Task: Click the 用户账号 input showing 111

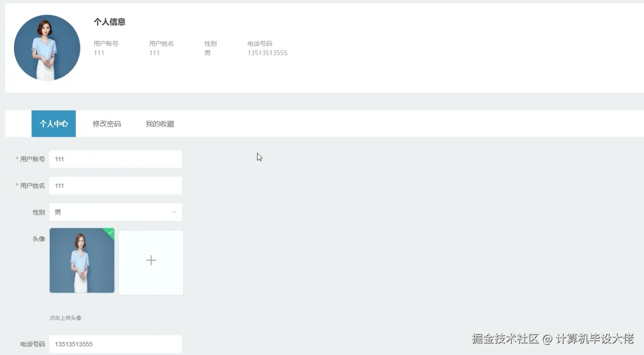Action: pos(115,159)
